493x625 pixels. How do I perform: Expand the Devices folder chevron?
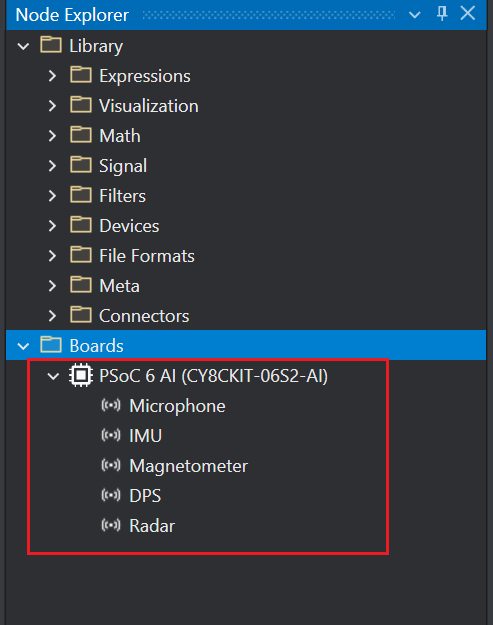pyautogui.click(x=52, y=226)
